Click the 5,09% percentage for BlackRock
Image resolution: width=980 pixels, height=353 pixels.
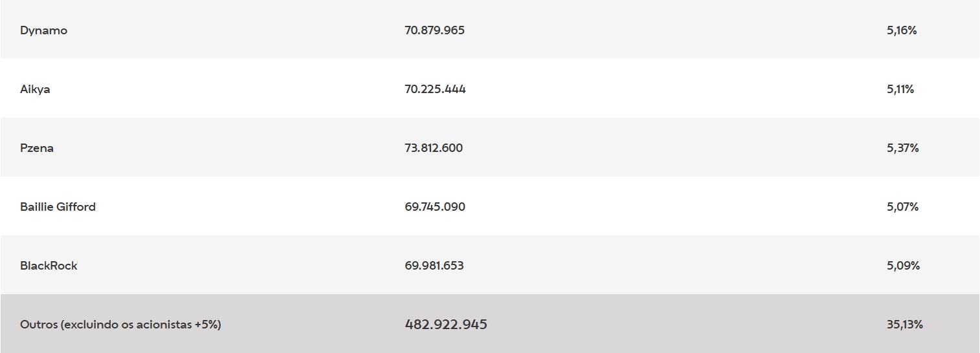[903, 266]
